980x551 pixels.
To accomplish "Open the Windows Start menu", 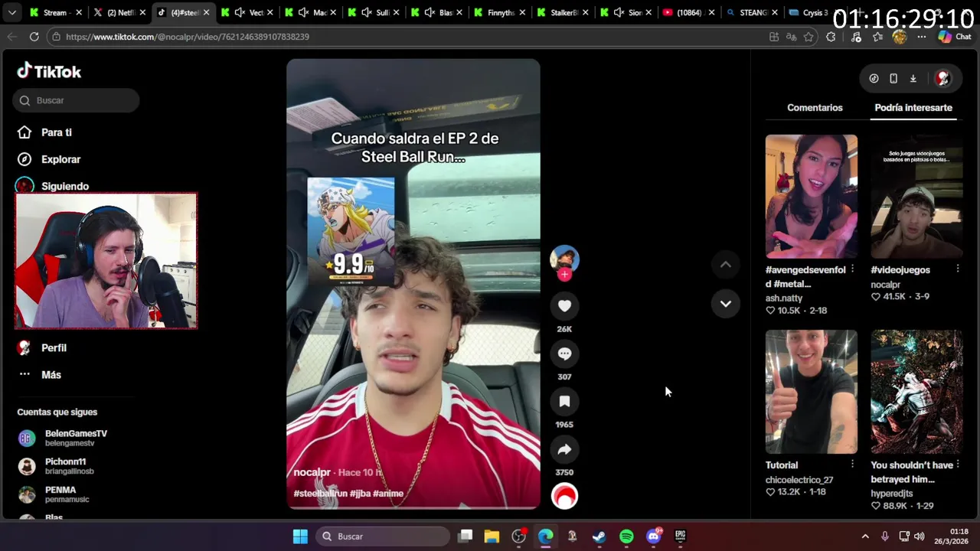I will coord(300,536).
